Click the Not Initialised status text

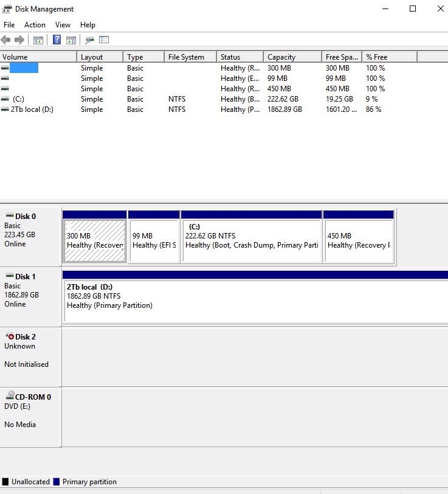tap(27, 364)
